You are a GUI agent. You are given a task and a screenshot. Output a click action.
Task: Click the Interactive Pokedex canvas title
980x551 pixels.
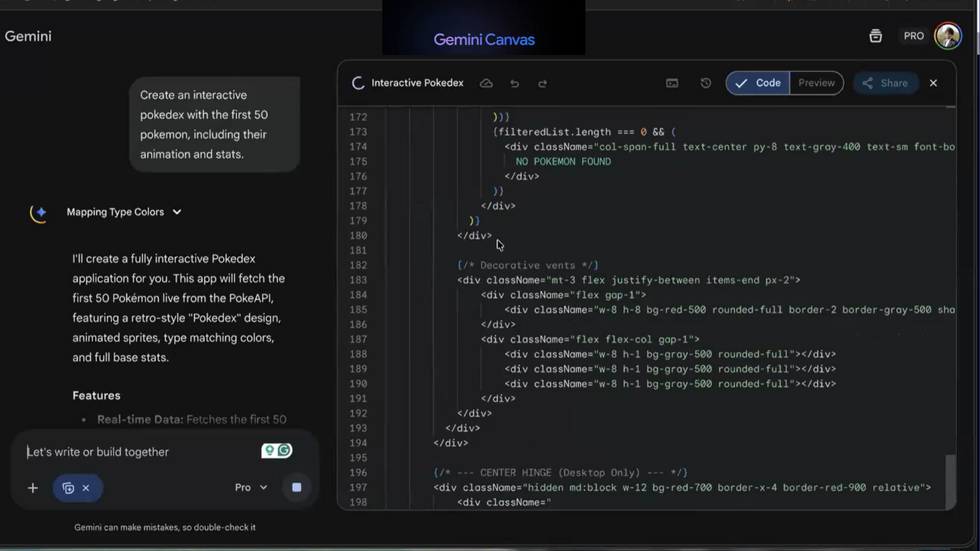click(417, 83)
